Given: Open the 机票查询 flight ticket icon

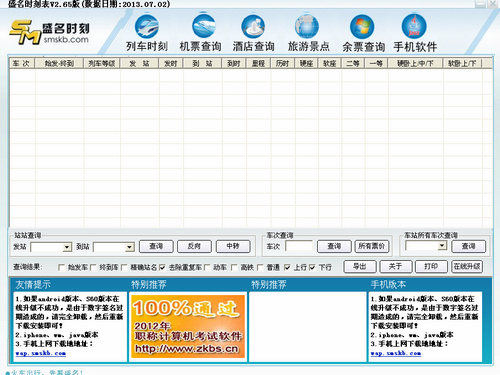Looking at the screenshot, I should pos(201,33).
